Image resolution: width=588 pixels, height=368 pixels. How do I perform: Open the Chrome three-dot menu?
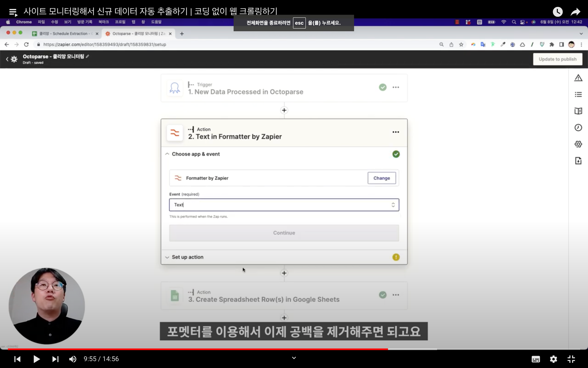click(581, 45)
